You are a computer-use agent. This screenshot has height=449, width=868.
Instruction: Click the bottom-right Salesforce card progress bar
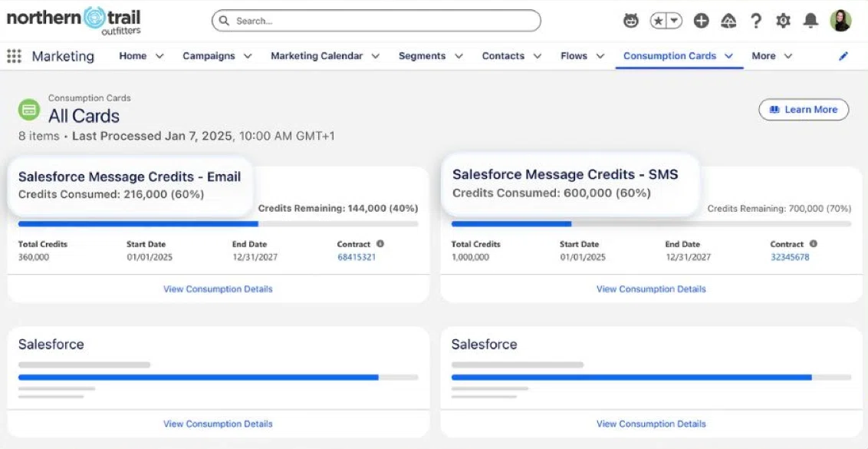click(x=652, y=377)
